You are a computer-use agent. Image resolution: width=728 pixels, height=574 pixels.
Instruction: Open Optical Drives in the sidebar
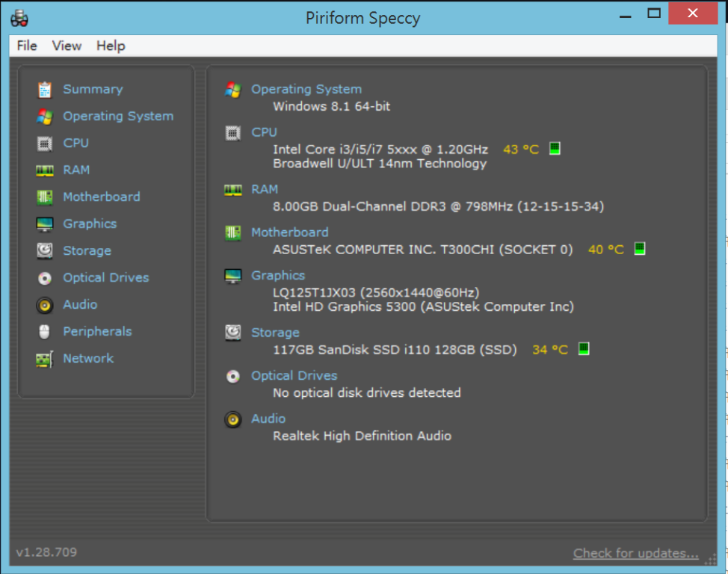106,278
